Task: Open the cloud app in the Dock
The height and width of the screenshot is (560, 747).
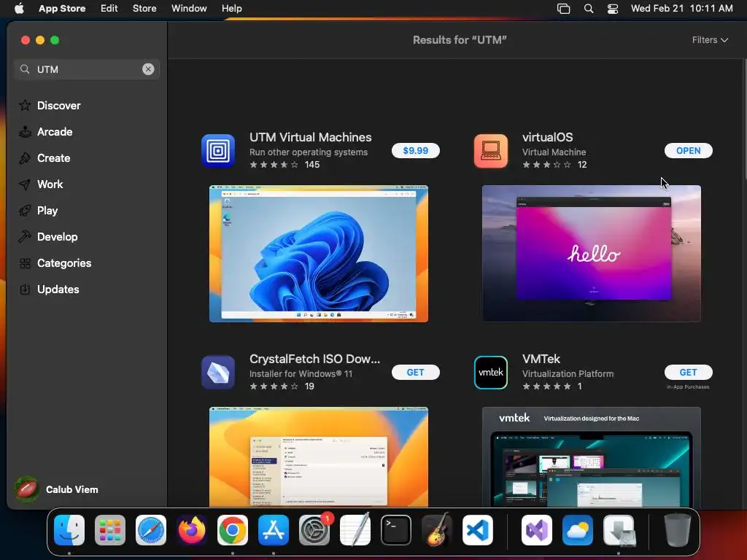Action: pyautogui.click(x=578, y=530)
